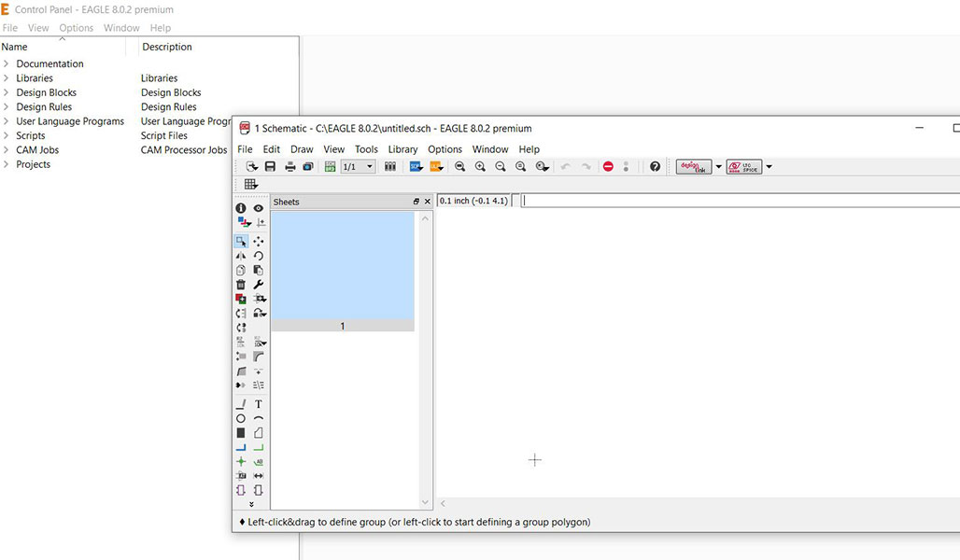960x560 pixels.
Task: Click the LTspice button
Action: point(744,166)
